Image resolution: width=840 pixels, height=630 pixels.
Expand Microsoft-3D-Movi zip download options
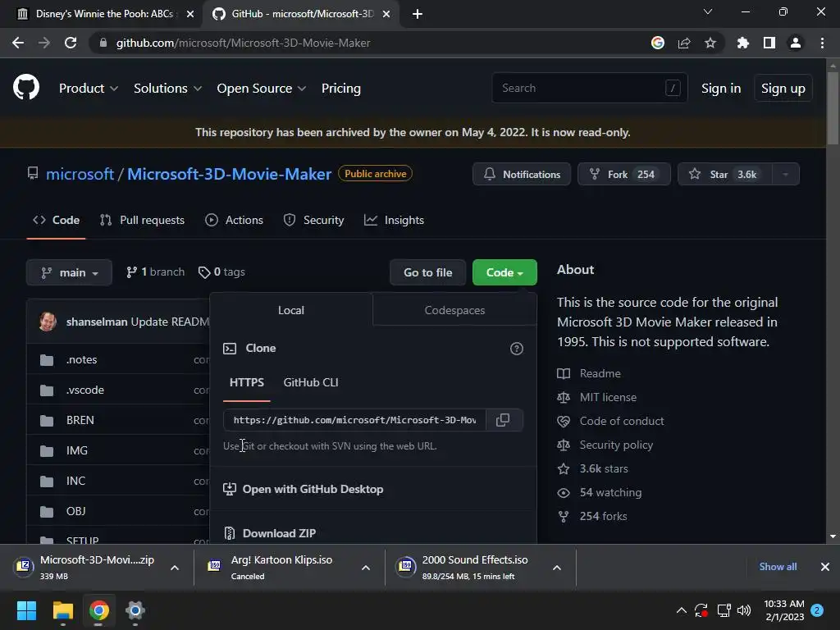point(175,568)
